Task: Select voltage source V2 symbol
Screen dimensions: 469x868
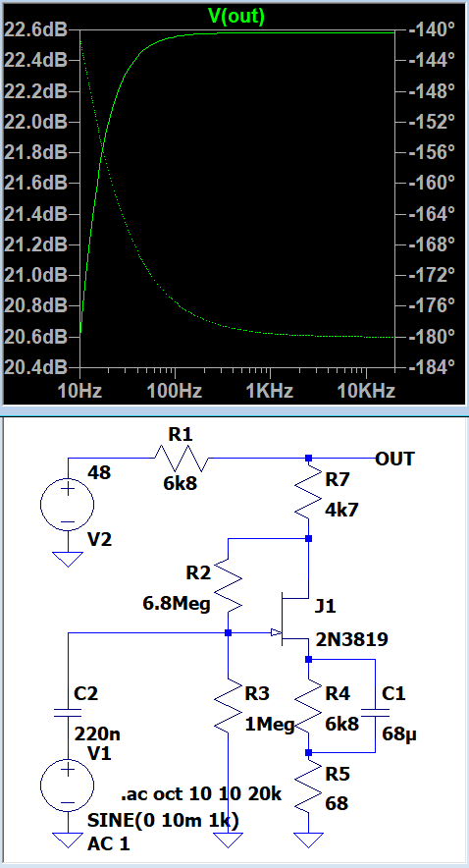Action: coord(68,505)
